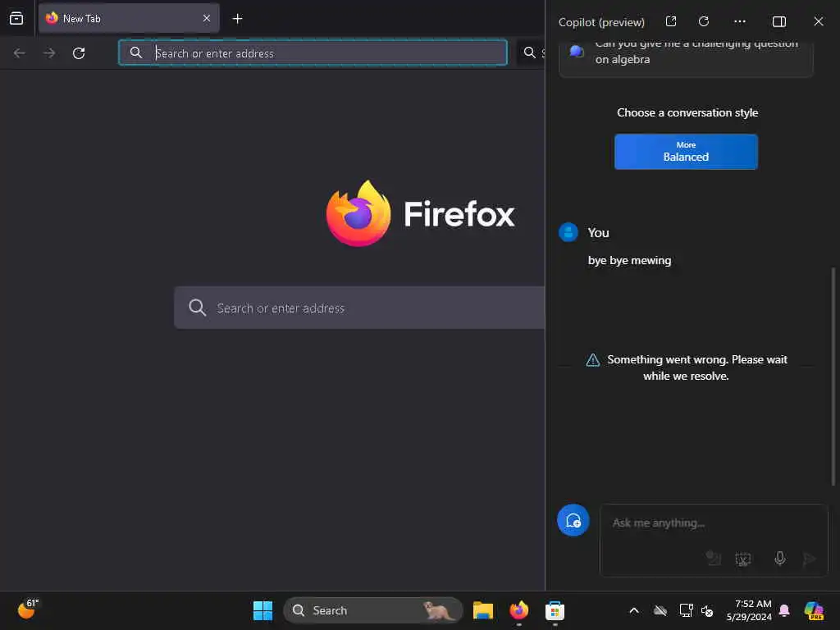Image resolution: width=840 pixels, height=630 pixels.
Task: Click the warning triangle icon
Action: tap(592, 360)
